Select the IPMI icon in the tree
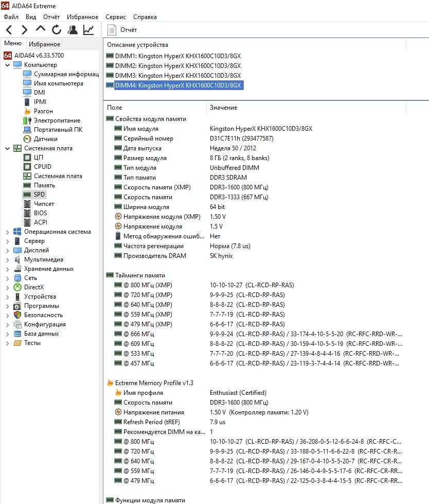Screen dimensions: 429x504 pyautogui.click(x=27, y=102)
